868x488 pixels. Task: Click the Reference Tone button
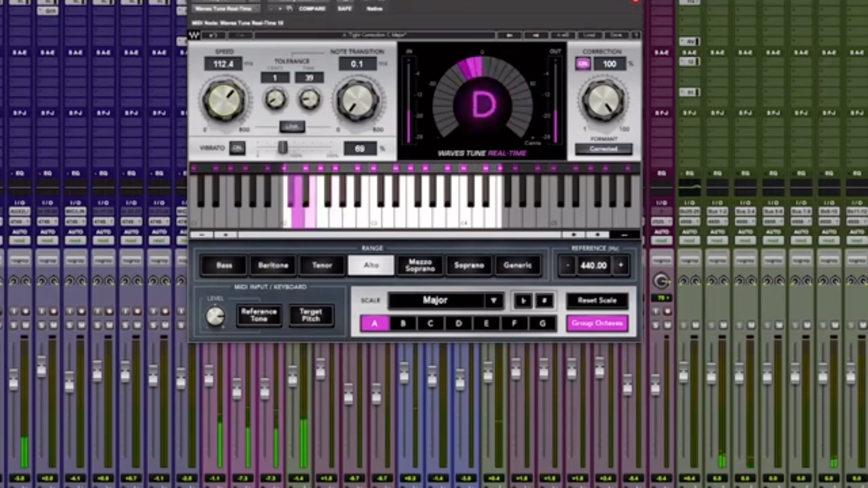[x=259, y=315]
